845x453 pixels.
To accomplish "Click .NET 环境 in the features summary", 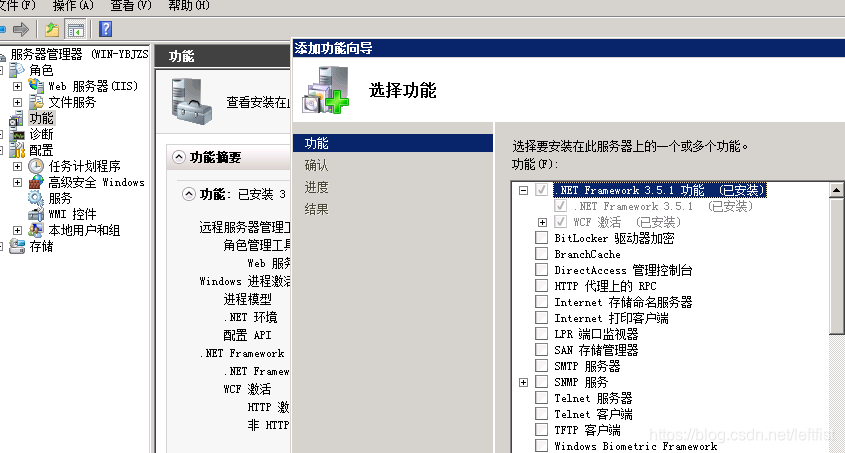I will [x=251, y=317].
